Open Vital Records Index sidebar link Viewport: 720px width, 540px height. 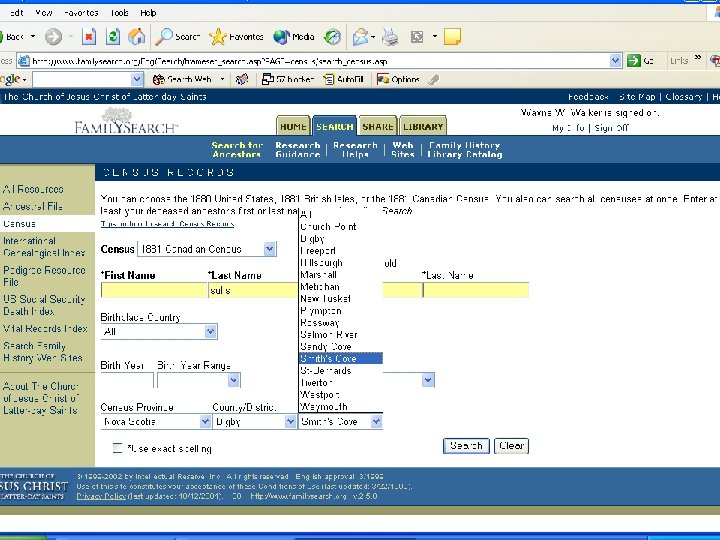(45, 328)
